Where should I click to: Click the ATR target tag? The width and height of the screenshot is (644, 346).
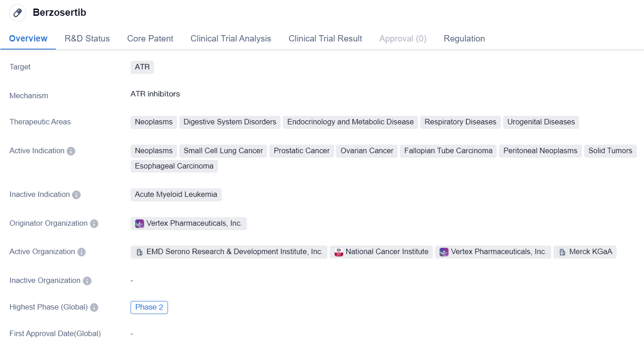coord(142,67)
